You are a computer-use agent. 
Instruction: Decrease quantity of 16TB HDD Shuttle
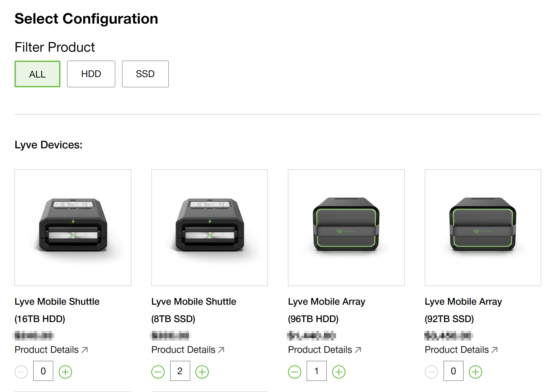point(21,372)
